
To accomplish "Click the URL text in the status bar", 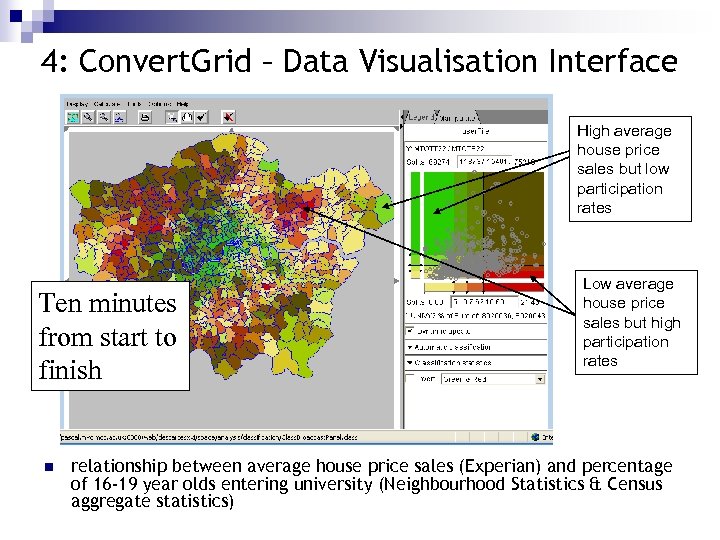I will tap(209, 437).
